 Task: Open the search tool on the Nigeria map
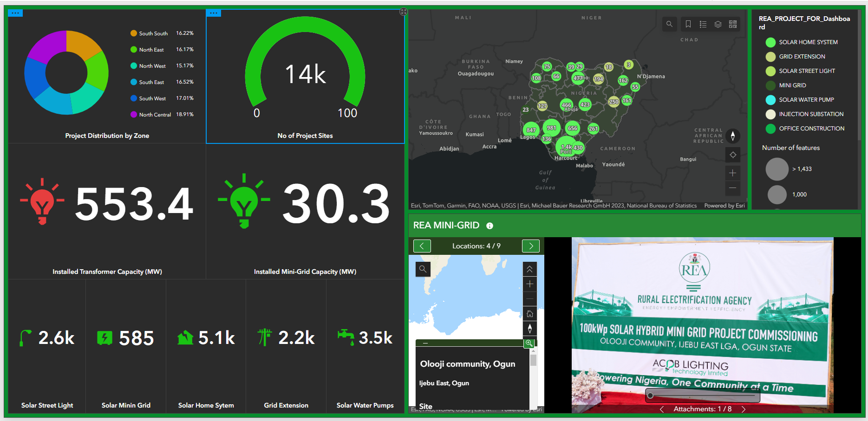[669, 24]
